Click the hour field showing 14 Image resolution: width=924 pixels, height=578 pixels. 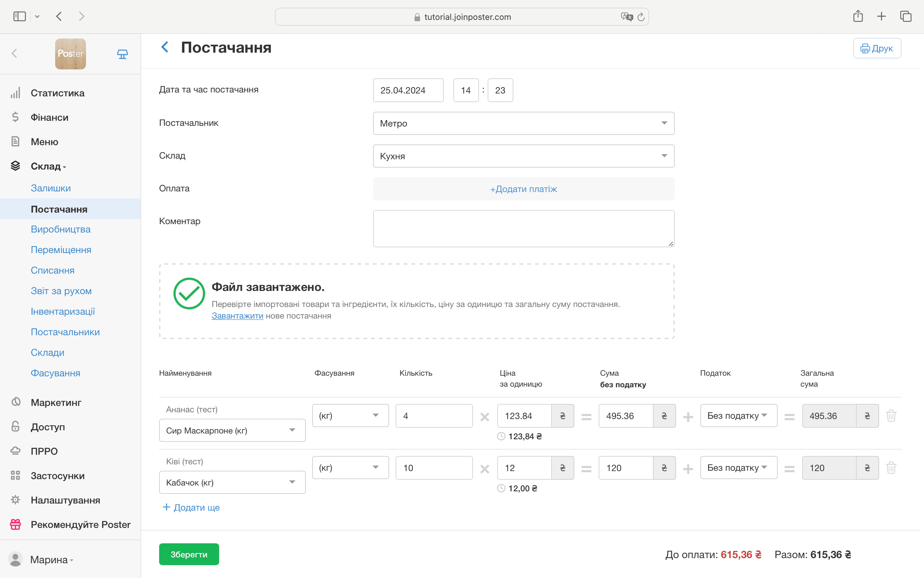(x=466, y=90)
